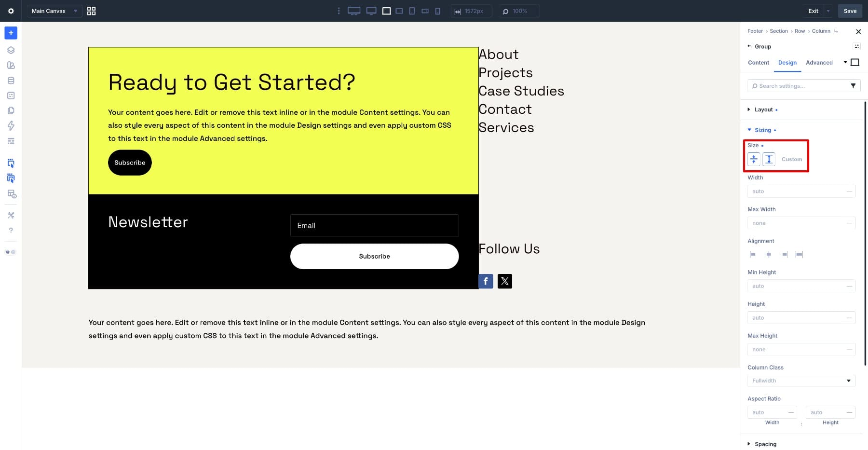
Task: Click the Facebook social icon
Action: pyautogui.click(x=486, y=281)
